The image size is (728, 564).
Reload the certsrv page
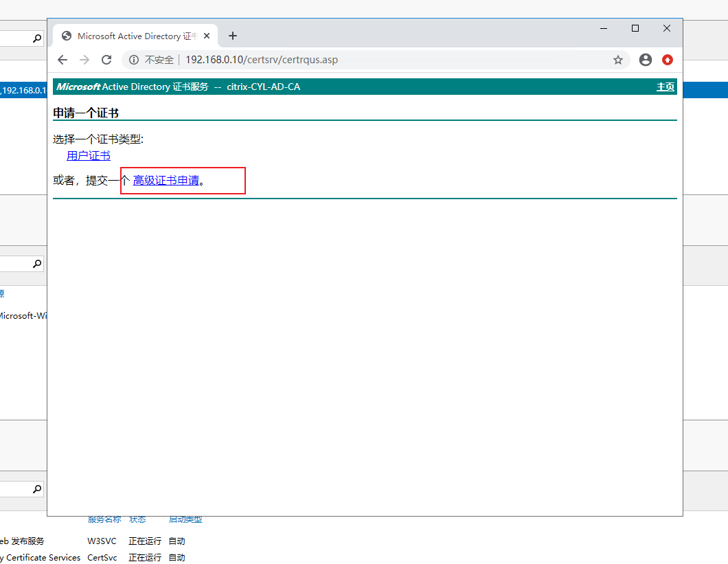point(106,60)
